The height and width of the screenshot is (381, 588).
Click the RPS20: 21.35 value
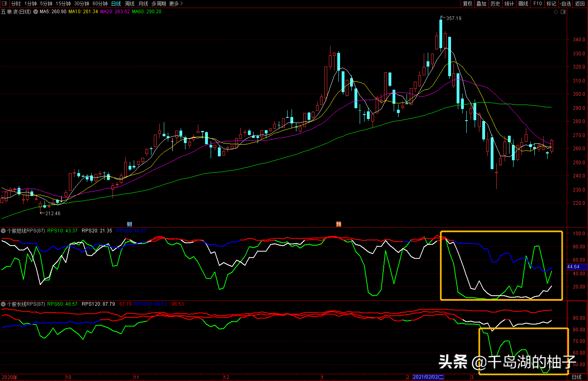coord(97,231)
